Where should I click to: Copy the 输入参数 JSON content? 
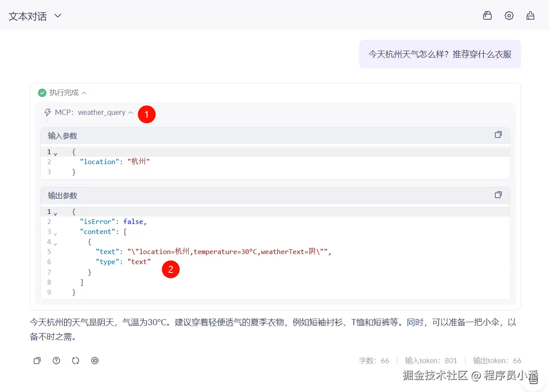[498, 135]
